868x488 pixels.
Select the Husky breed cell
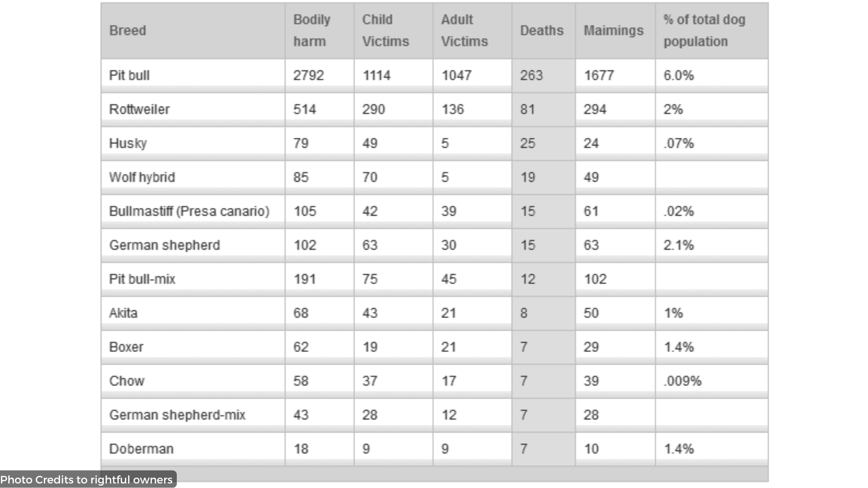(x=193, y=143)
